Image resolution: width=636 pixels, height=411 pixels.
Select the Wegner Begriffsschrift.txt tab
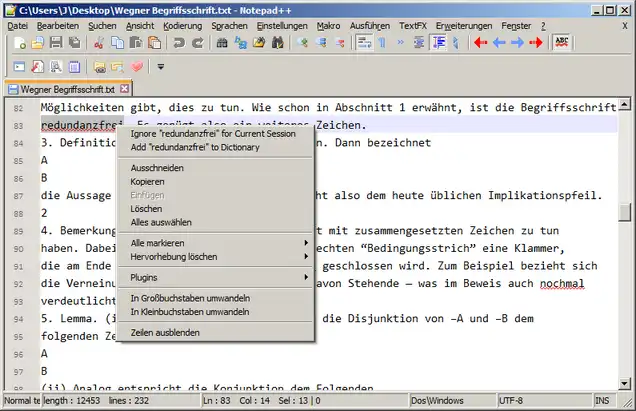(x=67, y=89)
